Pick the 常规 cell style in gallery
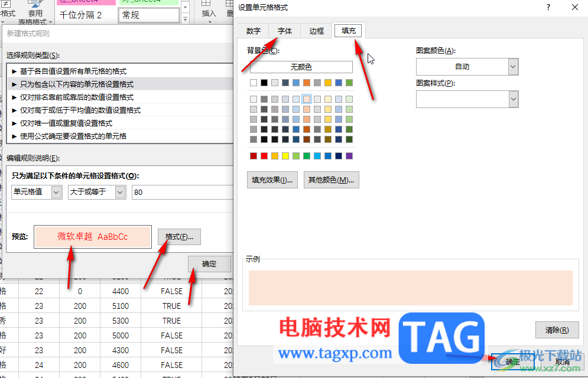This screenshot has height=378, width=588. (149, 15)
